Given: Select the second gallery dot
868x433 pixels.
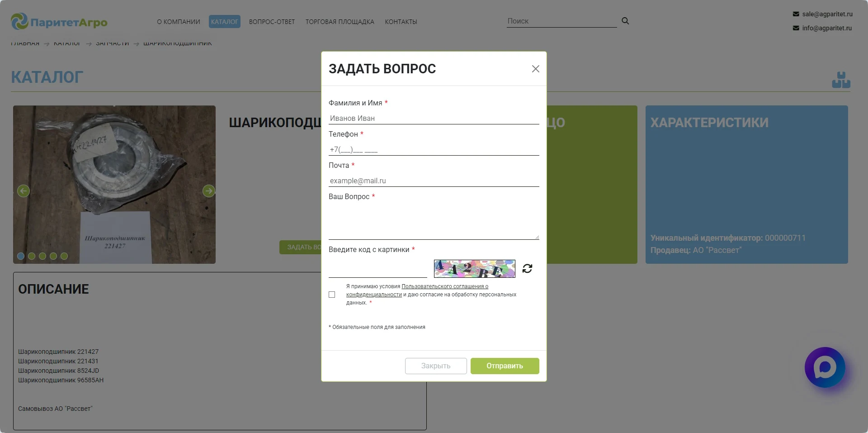Looking at the screenshot, I should [x=32, y=256].
